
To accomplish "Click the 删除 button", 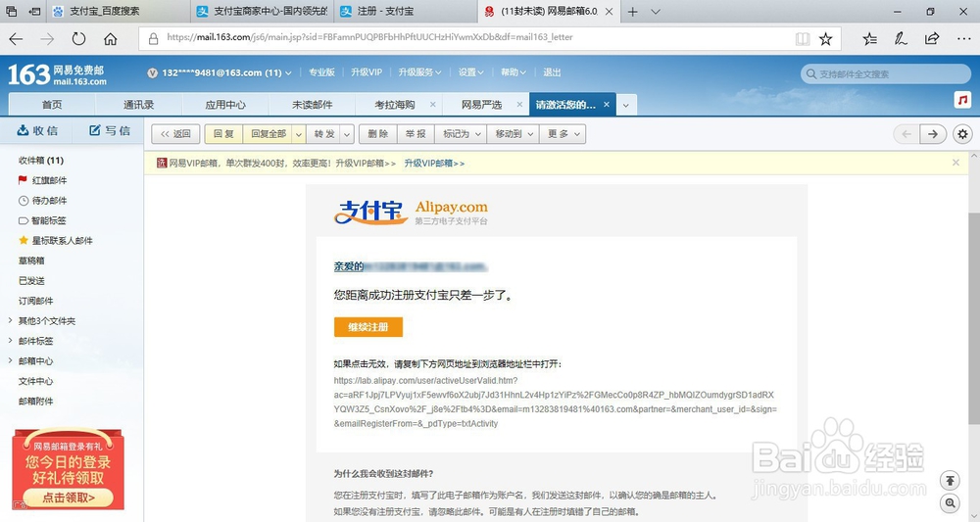I will coord(377,133).
